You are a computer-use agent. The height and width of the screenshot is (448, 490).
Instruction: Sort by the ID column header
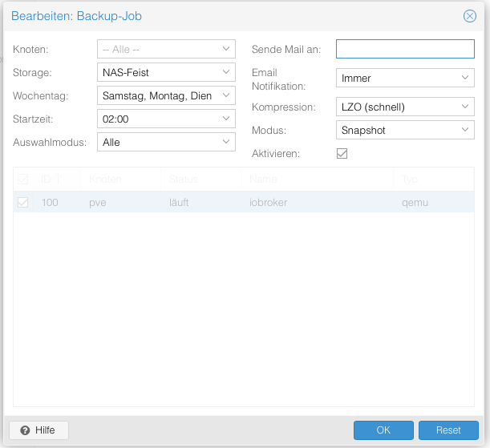57,180
